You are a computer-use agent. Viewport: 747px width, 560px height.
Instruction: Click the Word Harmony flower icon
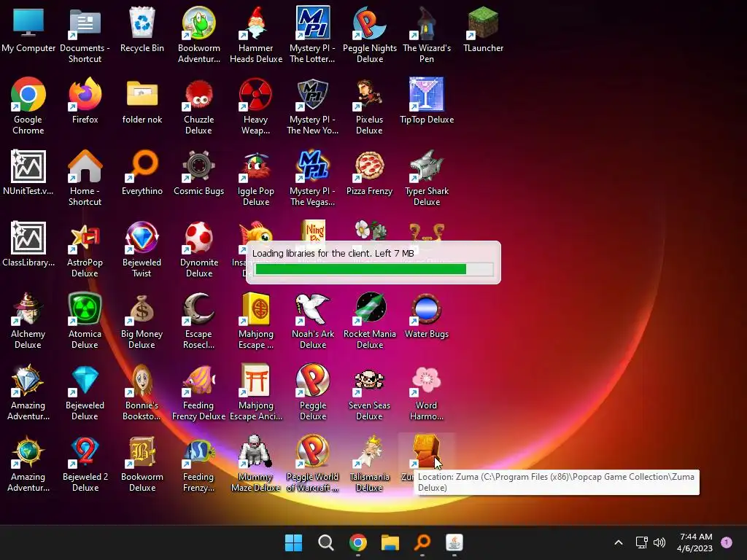tap(426, 379)
